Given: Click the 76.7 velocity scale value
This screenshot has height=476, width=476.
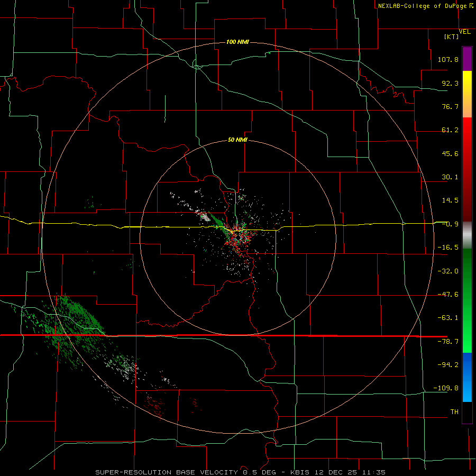Looking at the screenshot, I should point(450,106).
